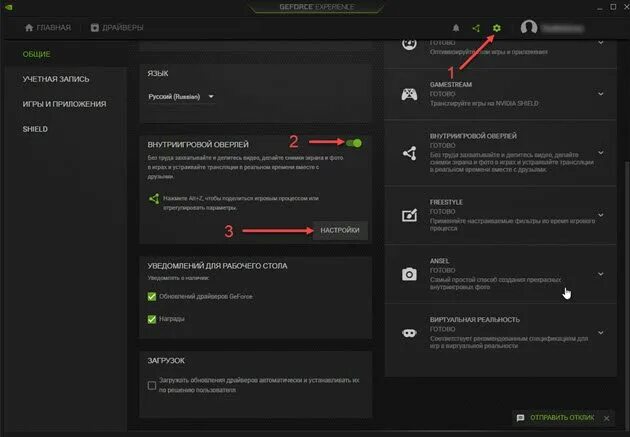Expand the FREESTYLE feature row
Screen dimensions: 630x437
[x=601, y=215]
